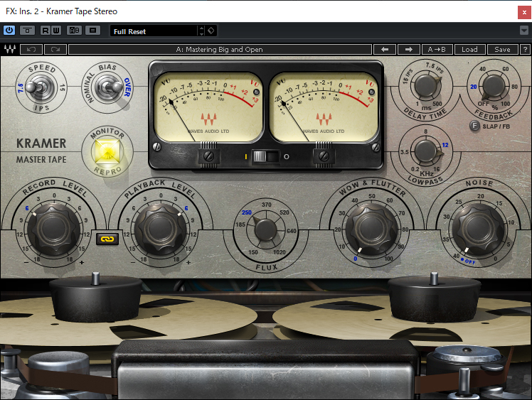This screenshot has width=532, height=400.
Task: Close the Kramer Tape Stereo window
Action: pos(525,13)
